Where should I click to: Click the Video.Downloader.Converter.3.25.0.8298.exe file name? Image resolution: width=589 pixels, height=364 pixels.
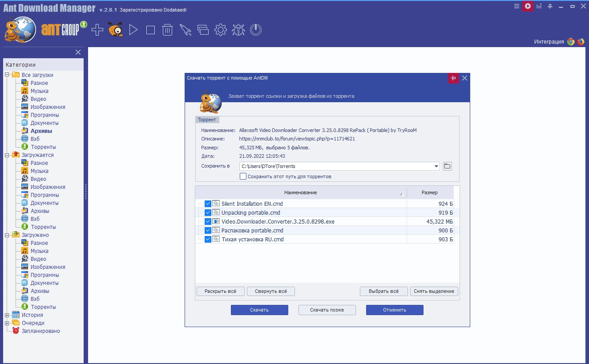pyautogui.click(x=278, y=221)
